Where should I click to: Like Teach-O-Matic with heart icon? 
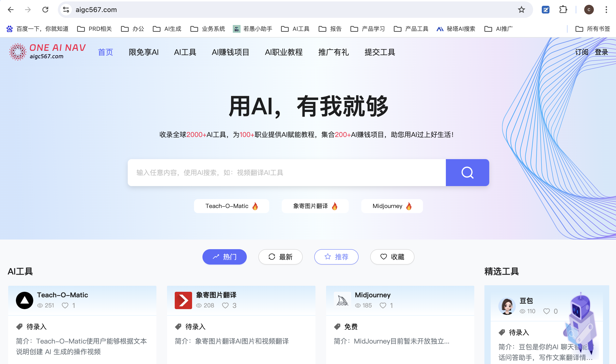(65, 305)
